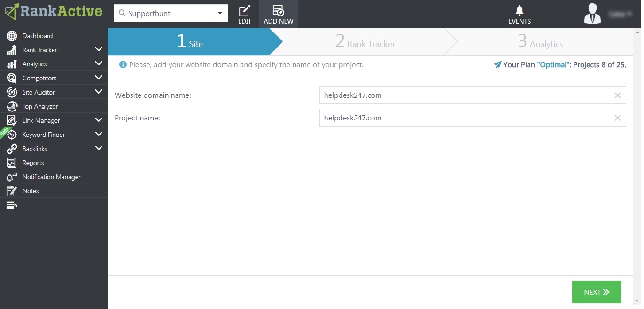Click the Keyword Finder beta icon
This screenshot has height=309, width=644.
(12, 135)
